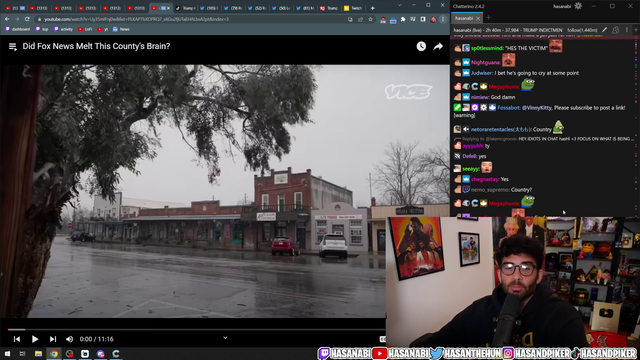Click the Chatterino pencil moderation icon
The width and height of the screenshot is (640, 360).
[x=604, y=30]
